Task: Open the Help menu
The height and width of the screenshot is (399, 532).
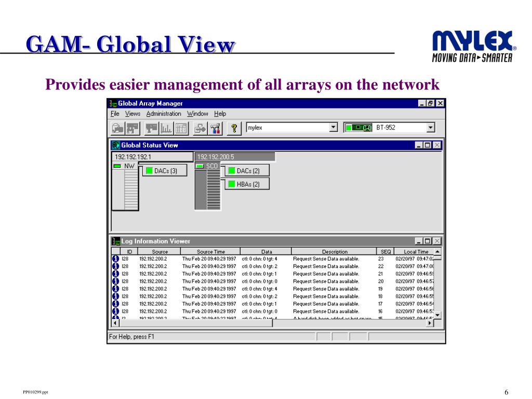Action: point(220,114)
